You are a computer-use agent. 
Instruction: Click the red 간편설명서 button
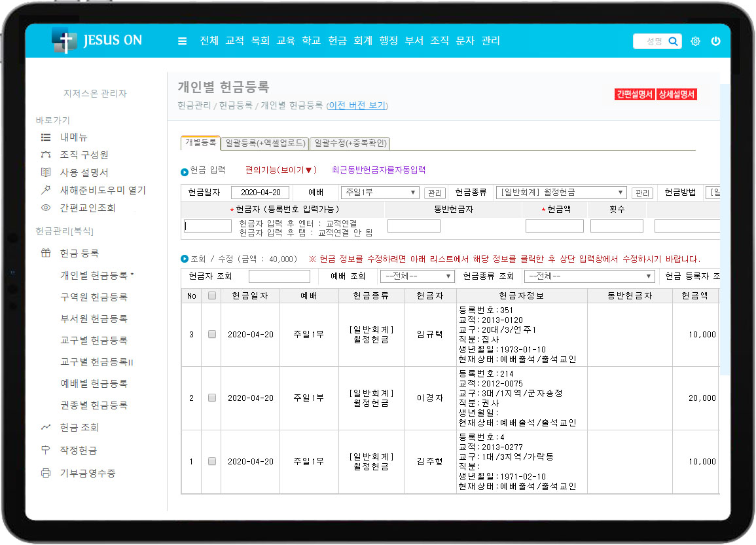pyautogui.click(x=634, y=94)
